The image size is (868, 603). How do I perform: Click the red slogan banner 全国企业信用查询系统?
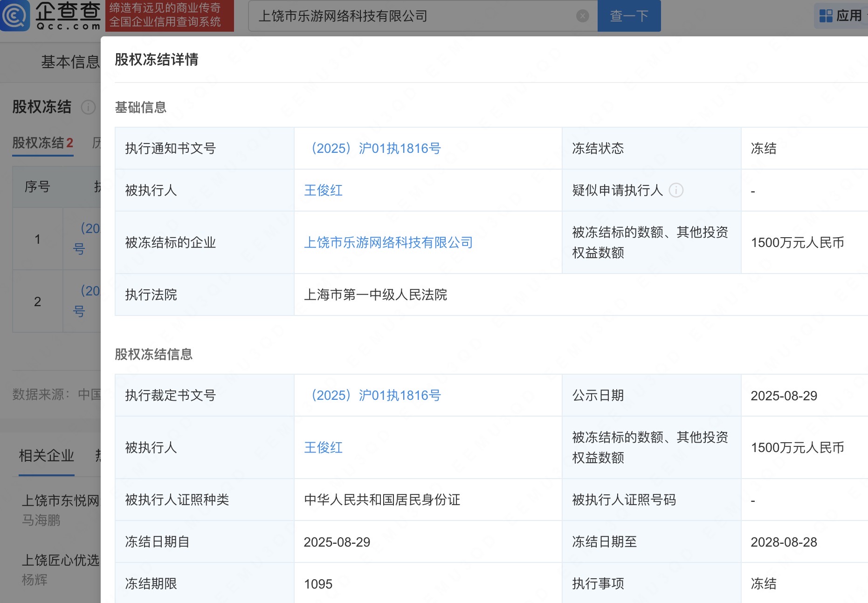(169, 16)
